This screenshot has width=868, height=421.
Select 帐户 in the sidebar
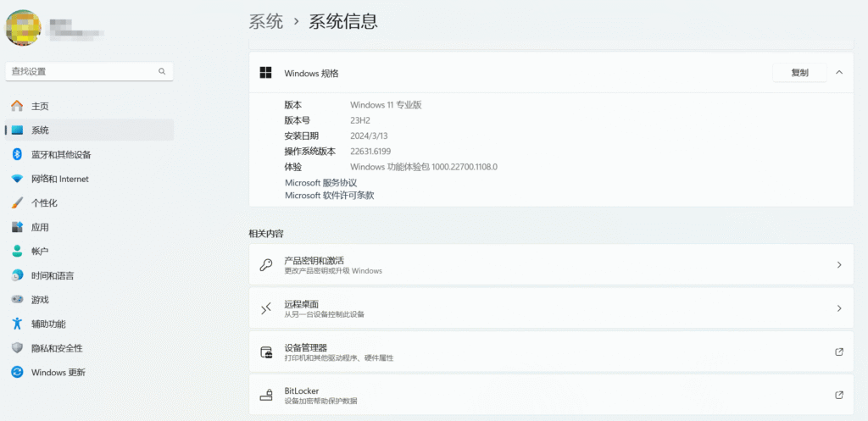click(x=89, y=252)
